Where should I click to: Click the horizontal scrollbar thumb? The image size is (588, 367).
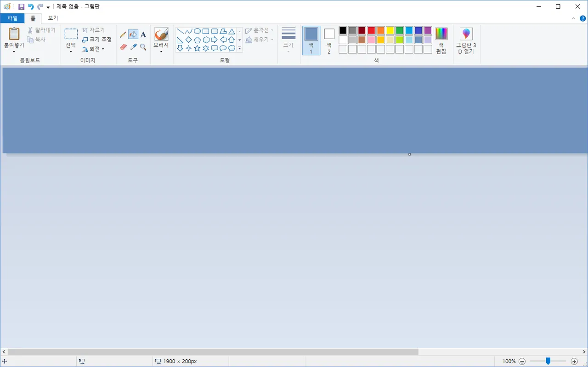click(x=213, y=352)
